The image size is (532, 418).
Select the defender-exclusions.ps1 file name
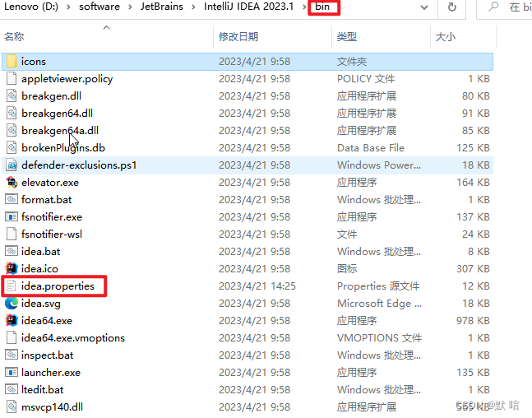coord(79,165)
